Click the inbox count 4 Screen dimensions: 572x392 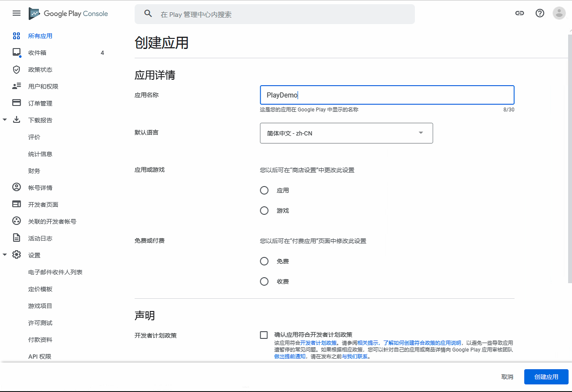click(x=102, y=53)
